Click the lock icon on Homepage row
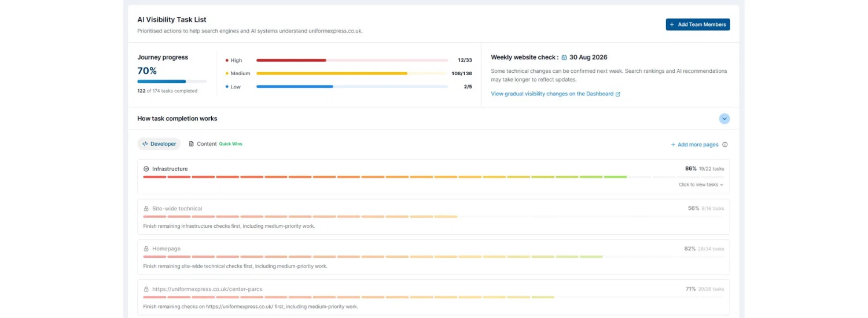 (x=146, y=249)
